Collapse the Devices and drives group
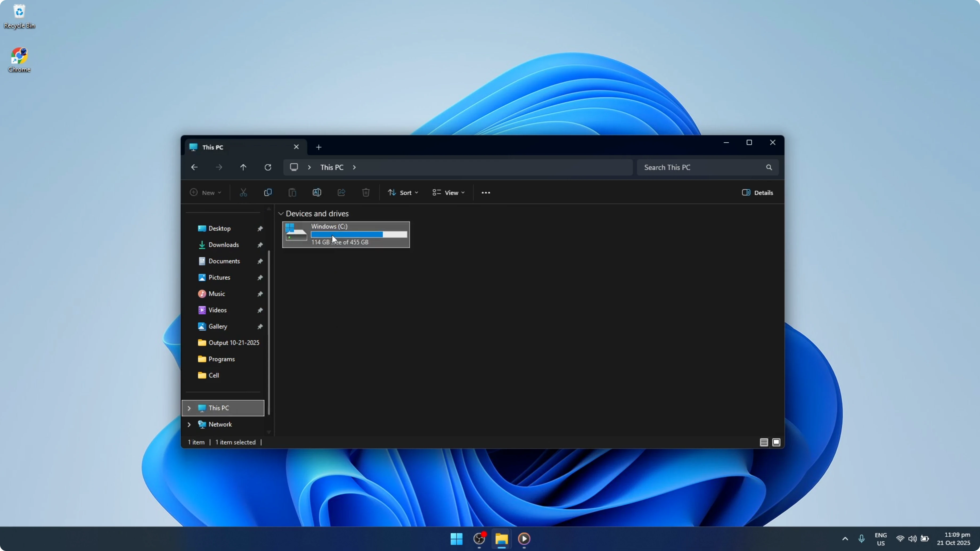This screenshot has height=551, width=980. click(281, 214)
